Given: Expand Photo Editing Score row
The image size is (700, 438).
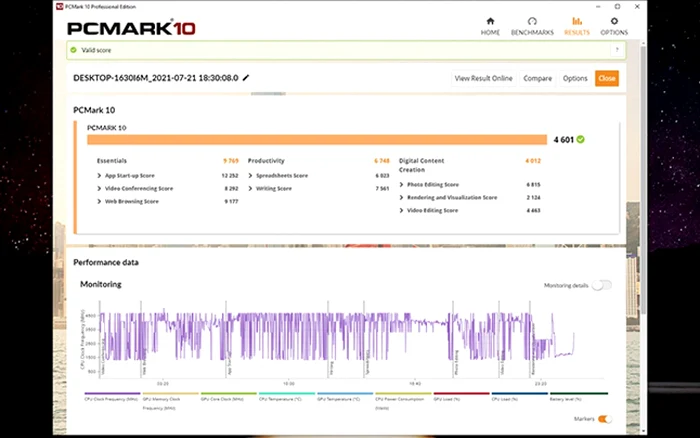Looking at the screenshot, I should [401, 184].
